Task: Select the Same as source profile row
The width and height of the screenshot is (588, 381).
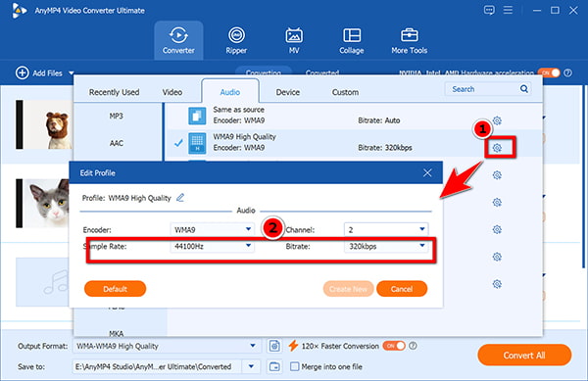Action: click(x=353, y=116)
